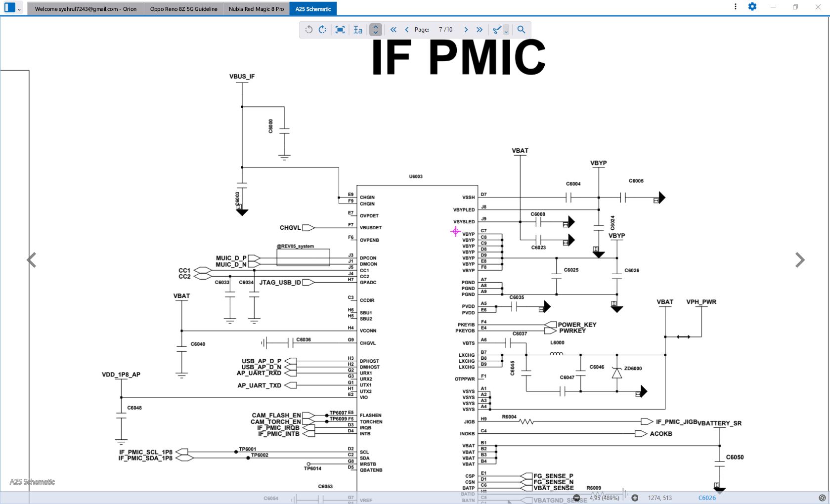Click the CAM_FLASH_EN net label
The height and width of the screenshot is (504, 830).
[x=276, y=416]
